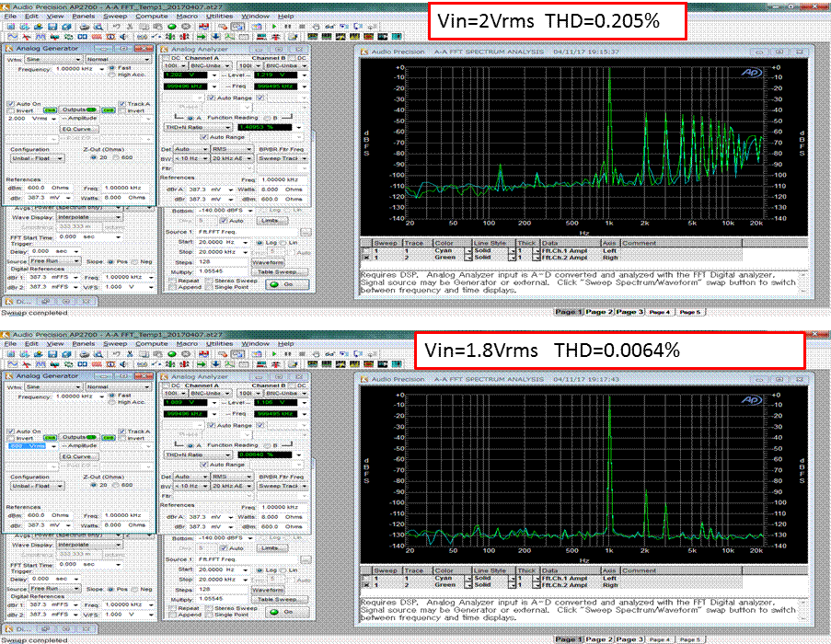Open Free Run trigger source dropdown, upper window
Screen dimensions: 831x644
(54, 261)
